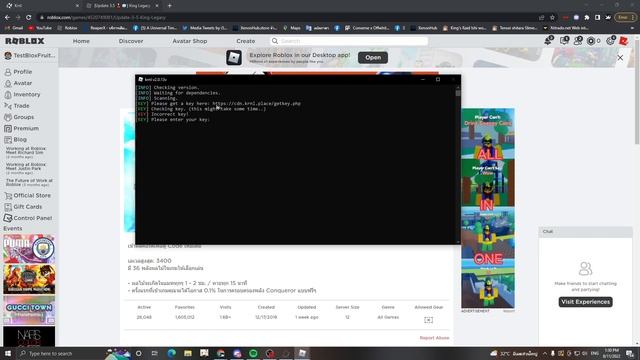
Task: Open Roblox notifications bell
Action: point(548,40)
